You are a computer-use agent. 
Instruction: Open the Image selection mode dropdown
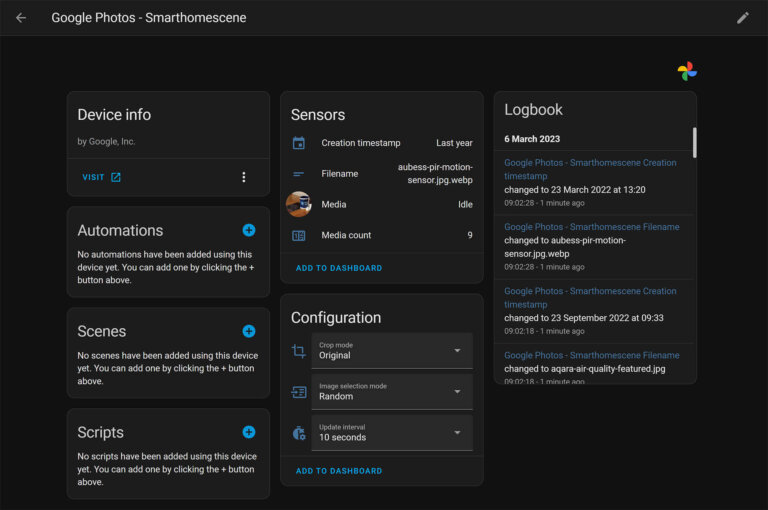coord(391,392)
